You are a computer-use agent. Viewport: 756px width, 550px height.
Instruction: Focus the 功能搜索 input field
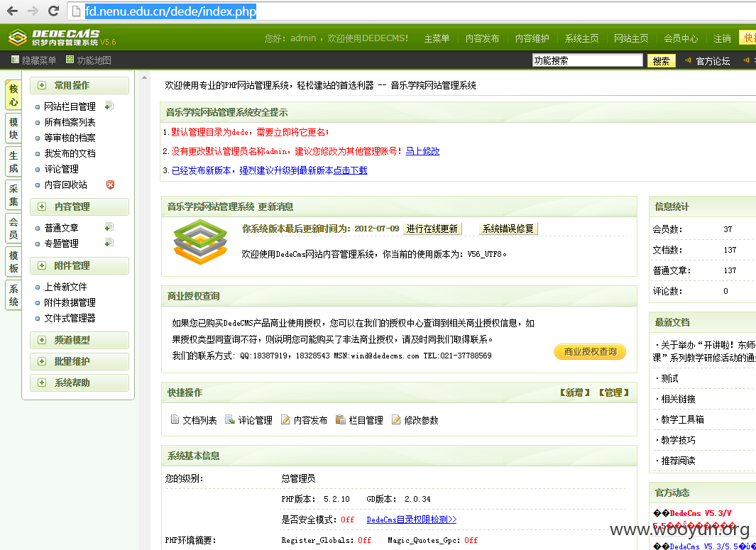pyautogui.click(x=587, y=60)
